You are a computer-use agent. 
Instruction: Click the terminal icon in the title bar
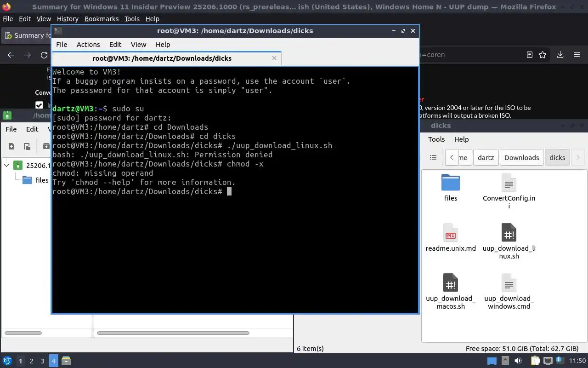pyautogui.click(x=57, y=31)
